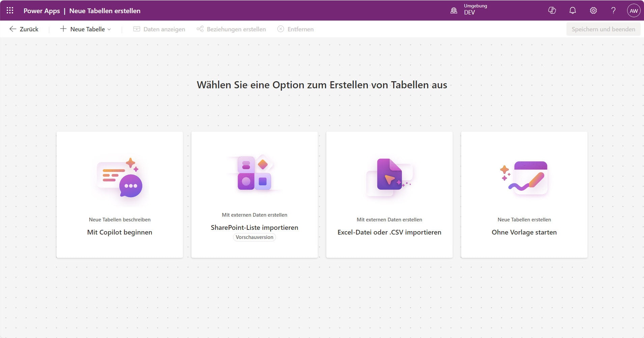Click Speichern und beenden button
The image size is (644, 338).
coord(603,29)
